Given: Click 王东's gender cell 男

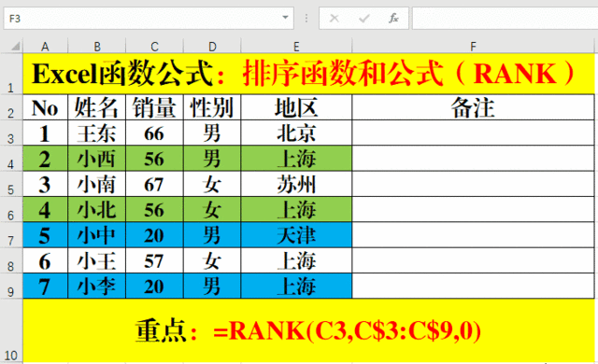Looking at the screenshot, I should pyautogui.click(x=212, y=133).
